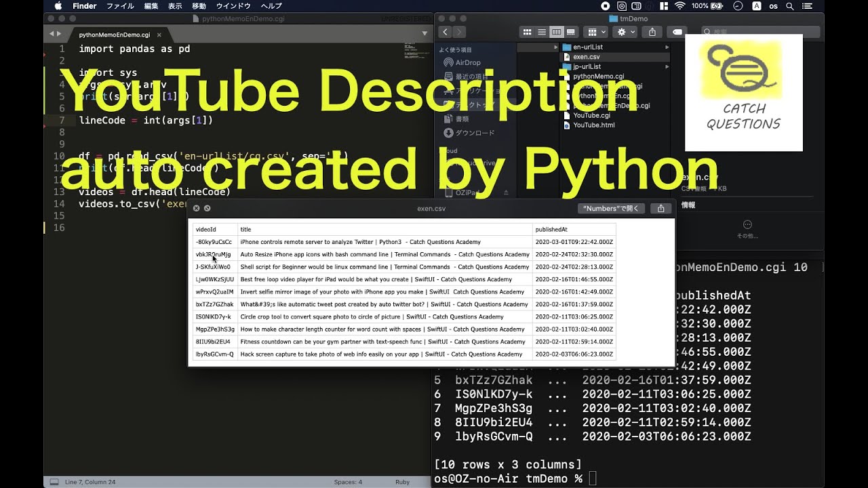Click code line 'import pandas as pd'

click(x=134, y=49)
